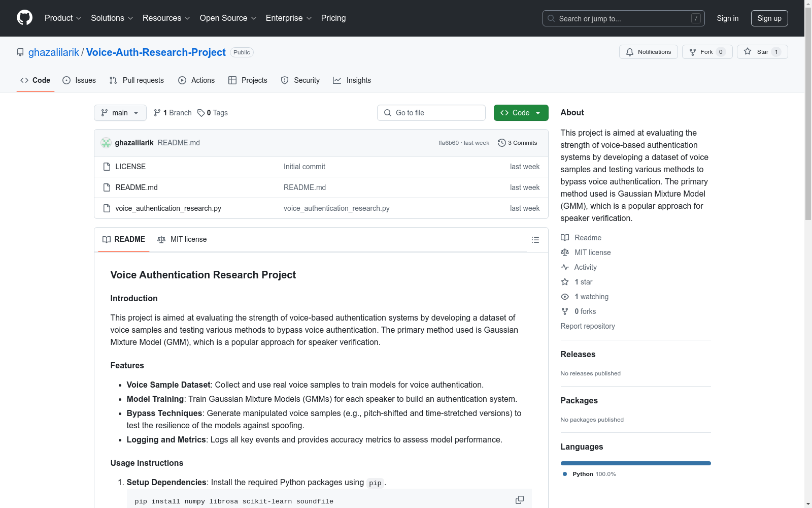Switch to the Actions tab
The height and width of the screenshot is (508, 812).
pyautogui.click(x=196, y=80)
